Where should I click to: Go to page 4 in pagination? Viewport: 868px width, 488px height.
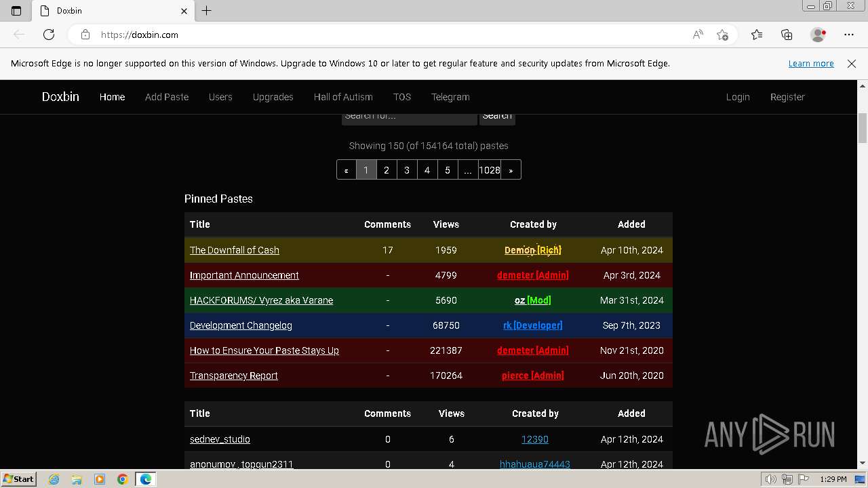pos(427,169)
